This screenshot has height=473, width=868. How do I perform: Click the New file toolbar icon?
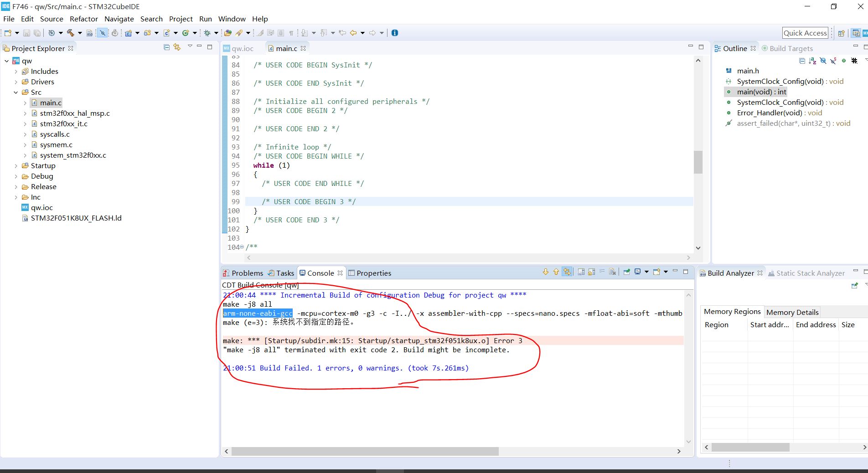8,33
